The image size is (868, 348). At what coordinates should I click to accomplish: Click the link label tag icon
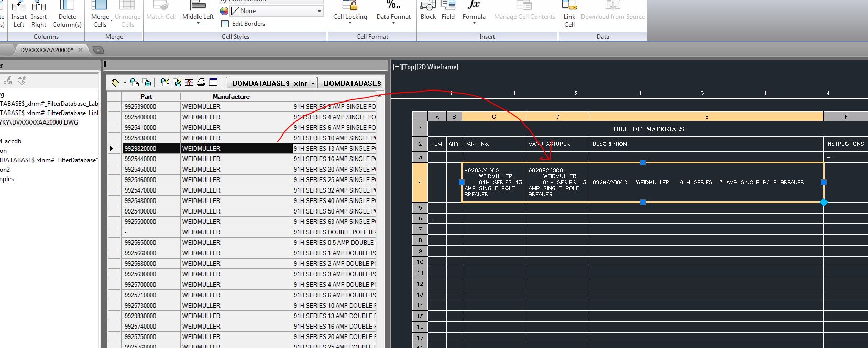pos(115,83)
